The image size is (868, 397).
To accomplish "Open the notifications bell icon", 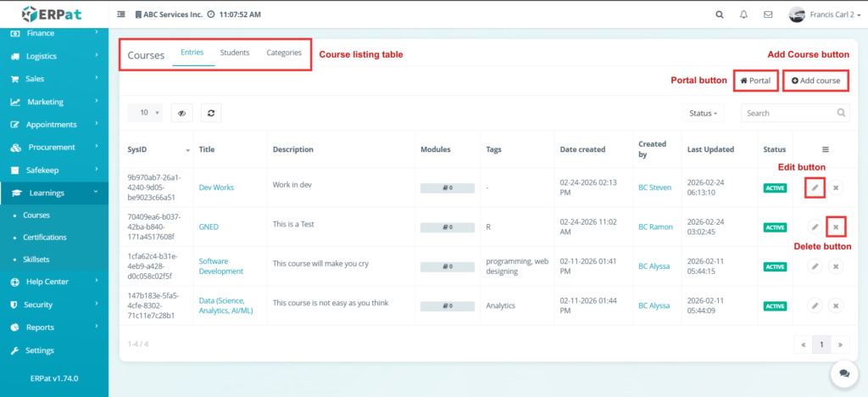I will tap(744, 14).
